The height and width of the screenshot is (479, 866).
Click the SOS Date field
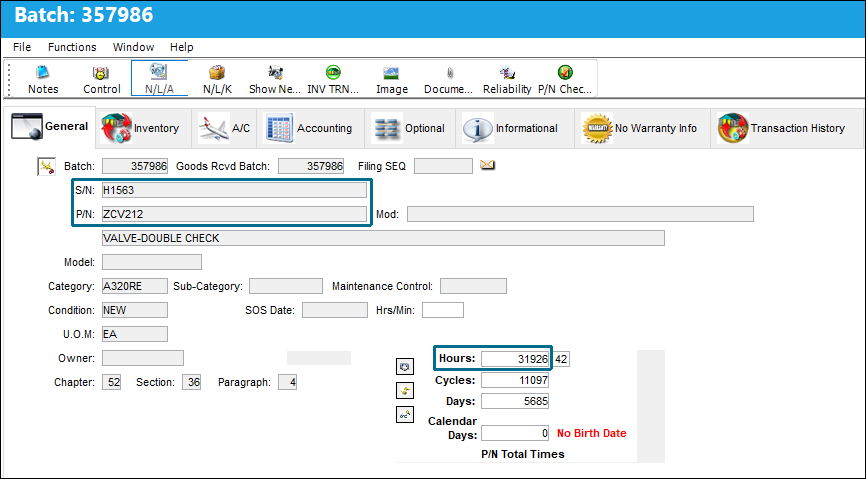tap(335, 310)
